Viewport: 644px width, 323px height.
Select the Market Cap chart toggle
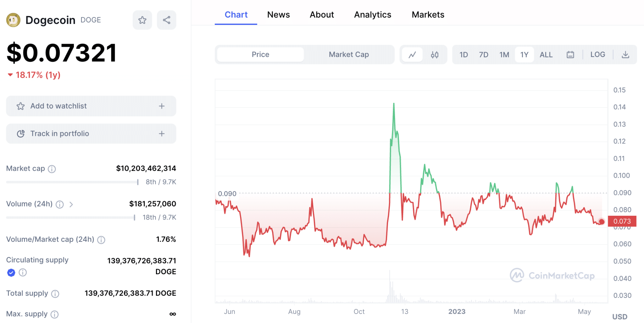point(349,55)
